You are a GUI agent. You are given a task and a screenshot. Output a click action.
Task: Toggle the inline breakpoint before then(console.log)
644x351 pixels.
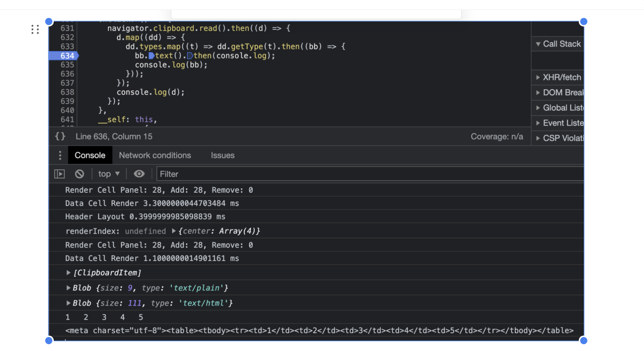click(x=190, y=56)
